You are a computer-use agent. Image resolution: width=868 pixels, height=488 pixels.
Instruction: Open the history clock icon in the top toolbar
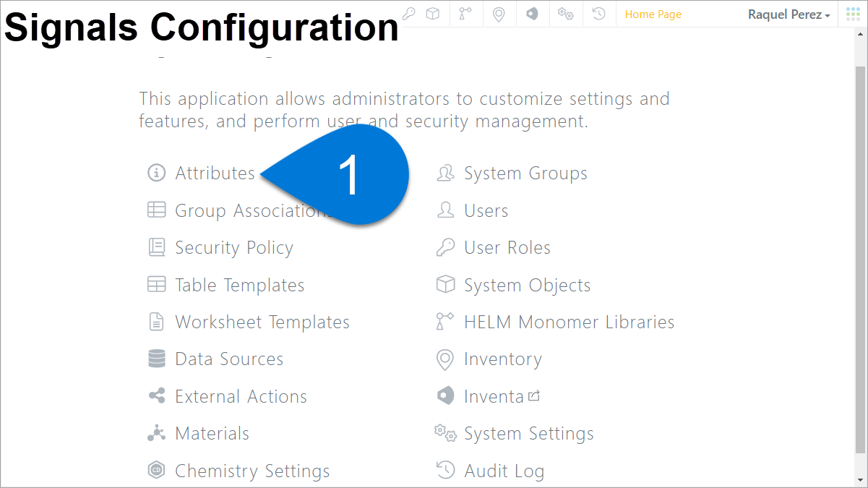(598, 14)
